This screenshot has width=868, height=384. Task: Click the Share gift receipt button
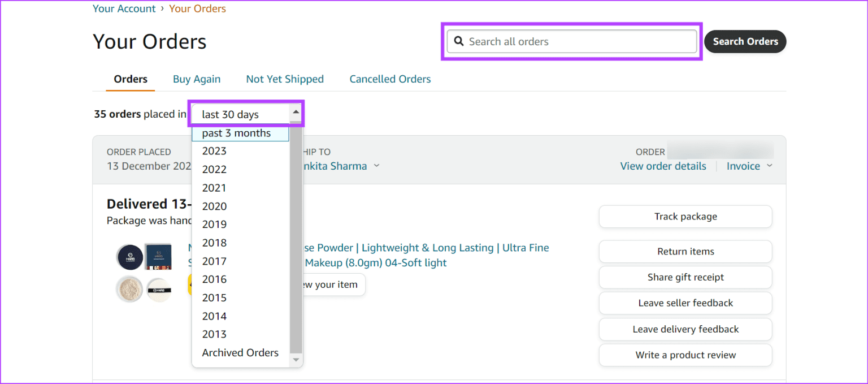pos(685,277)
